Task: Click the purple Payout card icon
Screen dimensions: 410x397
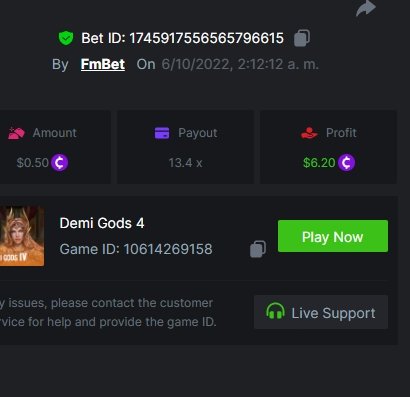Action: click(x=162, y=133)
